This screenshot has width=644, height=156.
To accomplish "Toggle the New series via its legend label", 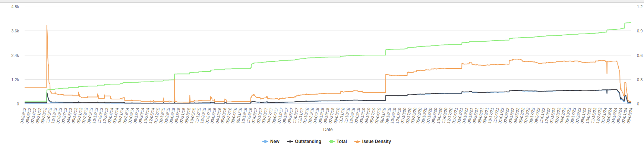I will 275,141.
